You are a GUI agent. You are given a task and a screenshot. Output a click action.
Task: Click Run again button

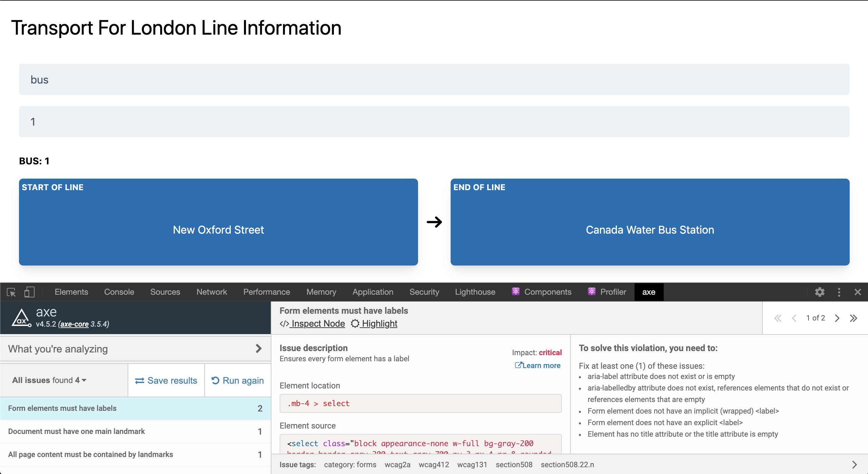click(x=238, y=381)
